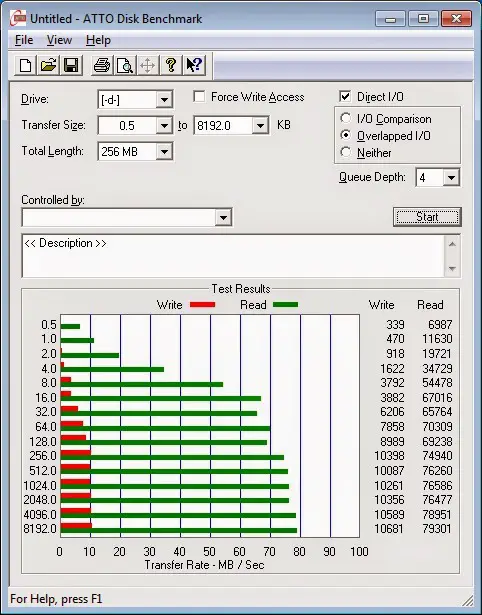Select the Neither radio button
The image size is (482, 615).
[x=346, y=152]
